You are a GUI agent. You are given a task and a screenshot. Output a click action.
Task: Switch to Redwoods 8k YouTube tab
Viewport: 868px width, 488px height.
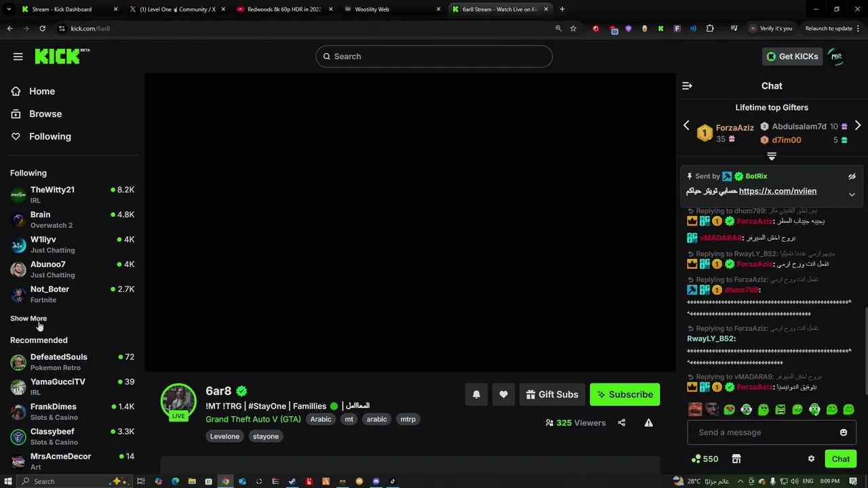283,9
